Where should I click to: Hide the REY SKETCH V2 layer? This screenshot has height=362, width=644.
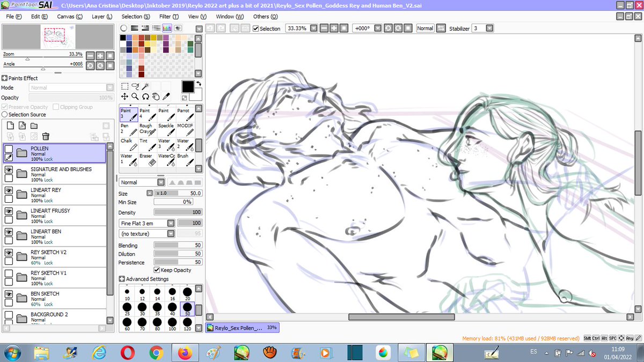(x=9, y=252)
